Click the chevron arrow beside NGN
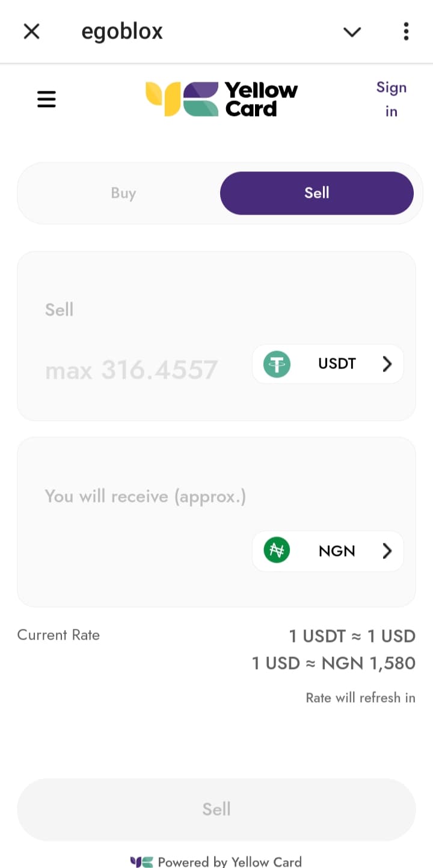 click(387, 551)
